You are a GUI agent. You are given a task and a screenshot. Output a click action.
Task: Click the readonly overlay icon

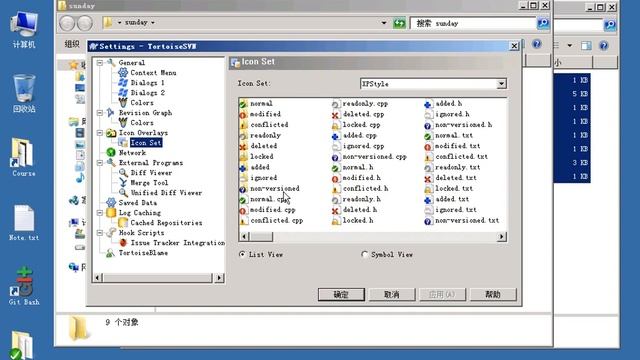(x=243, y=136)
